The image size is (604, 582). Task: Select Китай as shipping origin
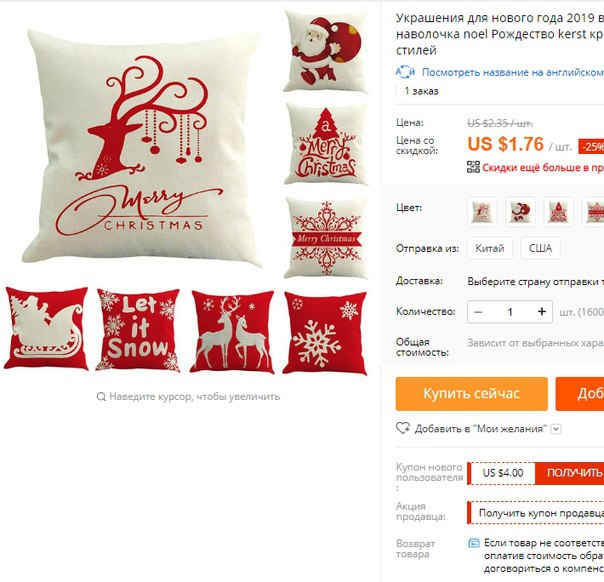click(490, 248)
